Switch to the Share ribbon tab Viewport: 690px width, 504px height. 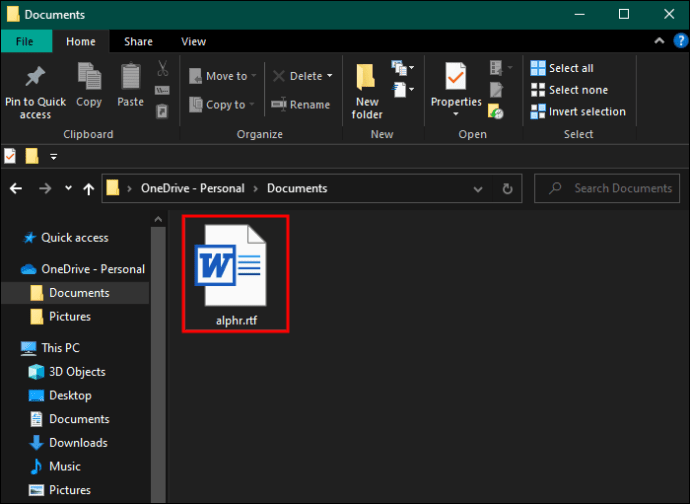pos(138,41)
